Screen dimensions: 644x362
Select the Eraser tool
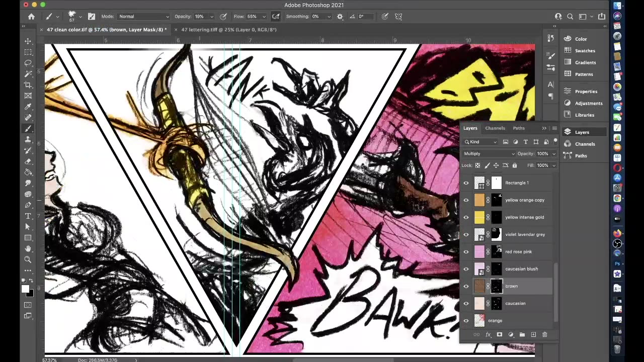pos(28,161)
